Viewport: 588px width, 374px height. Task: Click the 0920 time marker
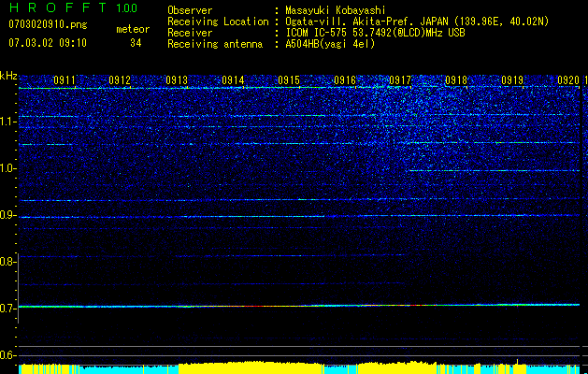[x=568, y=80]
